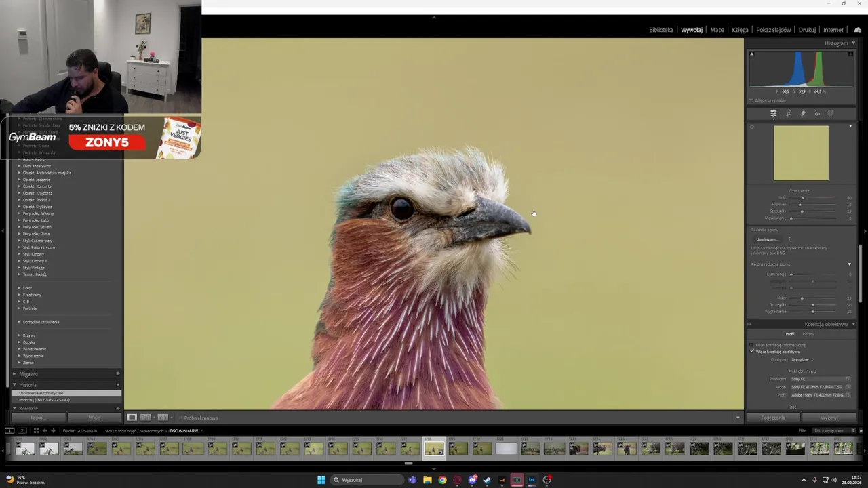Go back with left arrow above filmstrip

pos(45,430)
